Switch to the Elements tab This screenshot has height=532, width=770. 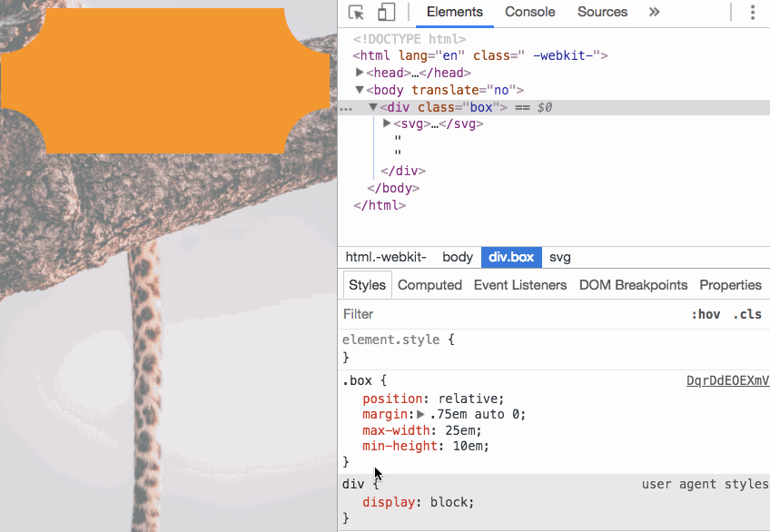click(x=455, y=12)
